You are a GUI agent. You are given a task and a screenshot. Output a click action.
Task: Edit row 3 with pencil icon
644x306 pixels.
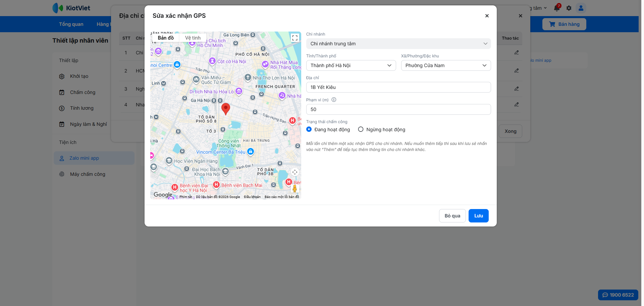coord(517,89)
